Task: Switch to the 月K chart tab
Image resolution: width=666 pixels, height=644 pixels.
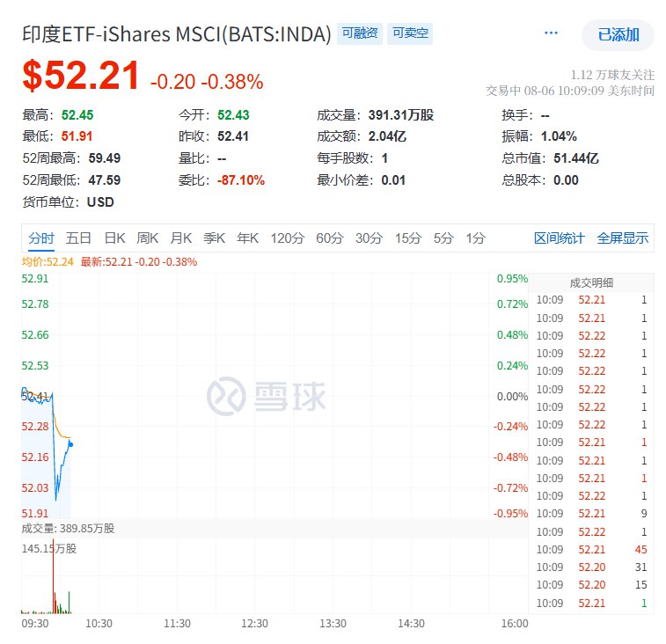Action: pyautogui.click(x=181, y=238)
